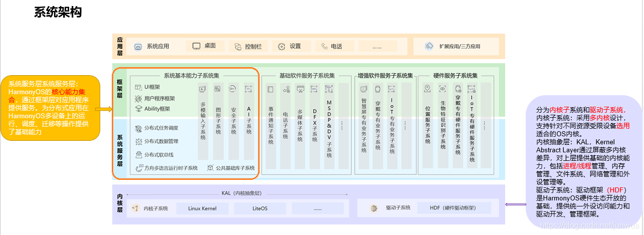Click the 驱动子系统 gear icon
The image size is (644, 235).
coord(374,208)
